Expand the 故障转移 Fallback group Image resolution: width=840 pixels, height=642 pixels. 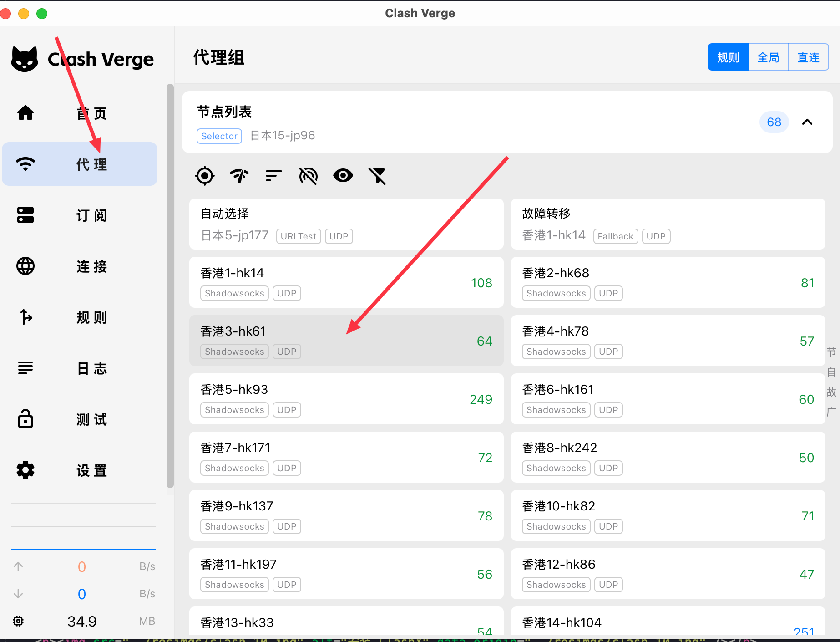(668, 224)
